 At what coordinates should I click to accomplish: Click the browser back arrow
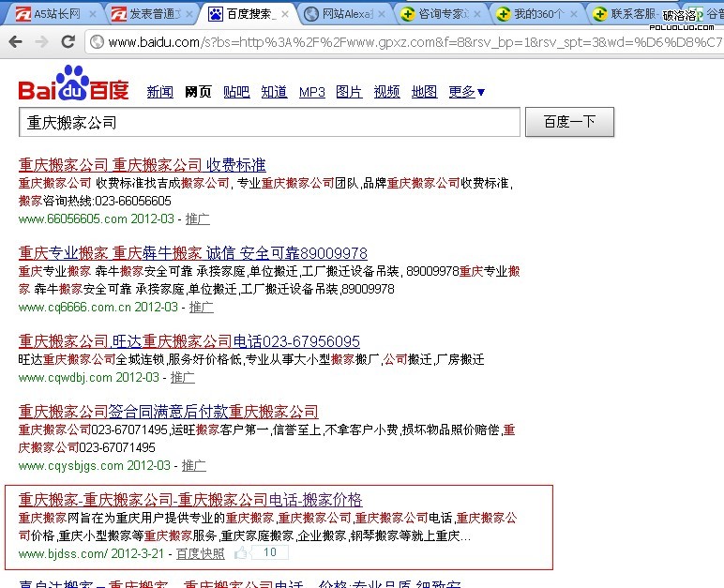(15, 42)
